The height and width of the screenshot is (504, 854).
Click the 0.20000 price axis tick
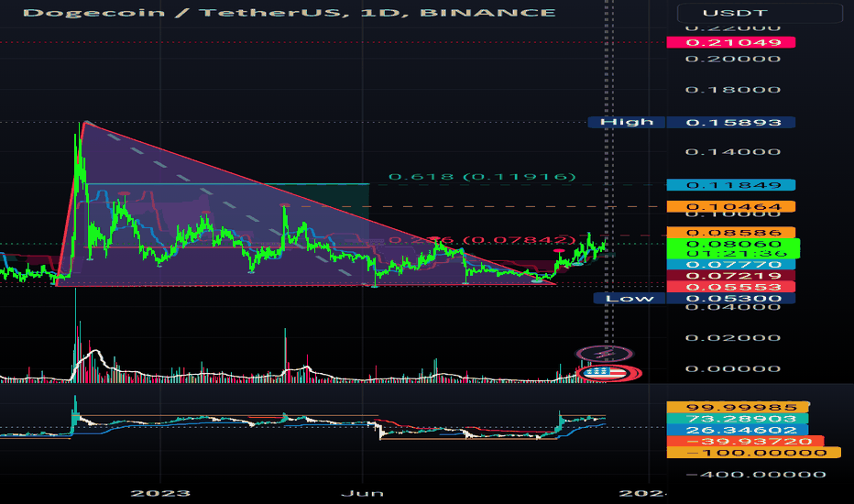pyautogui.click(x=732, y=59)
